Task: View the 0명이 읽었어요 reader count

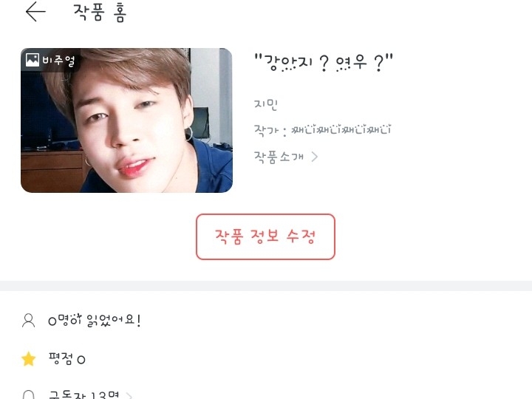Action: tap(95, 321)
